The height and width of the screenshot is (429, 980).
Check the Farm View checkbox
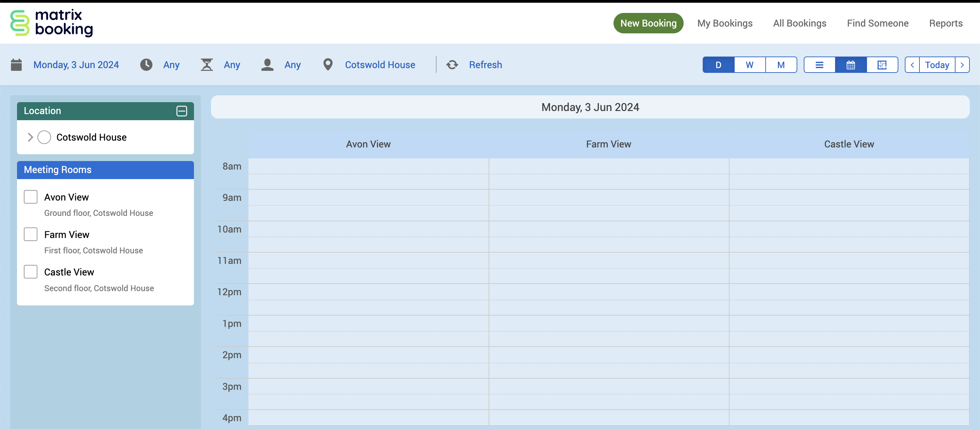[x=30, y=235]
